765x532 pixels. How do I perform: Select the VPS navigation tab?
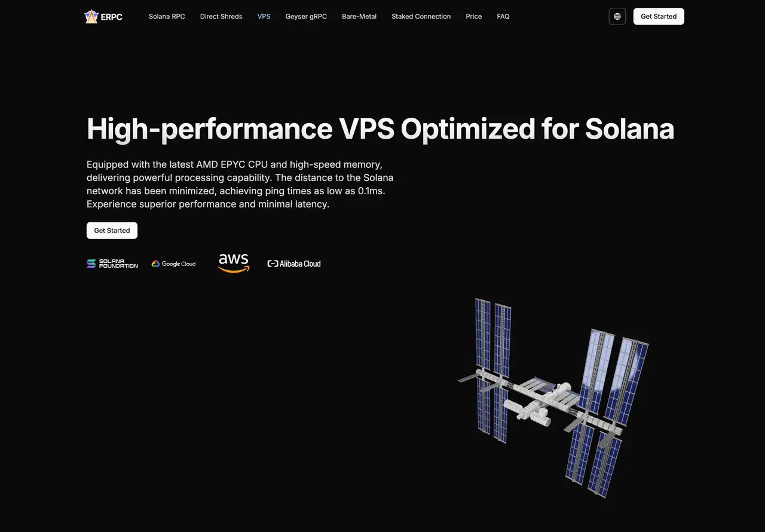tap(264, 17)
